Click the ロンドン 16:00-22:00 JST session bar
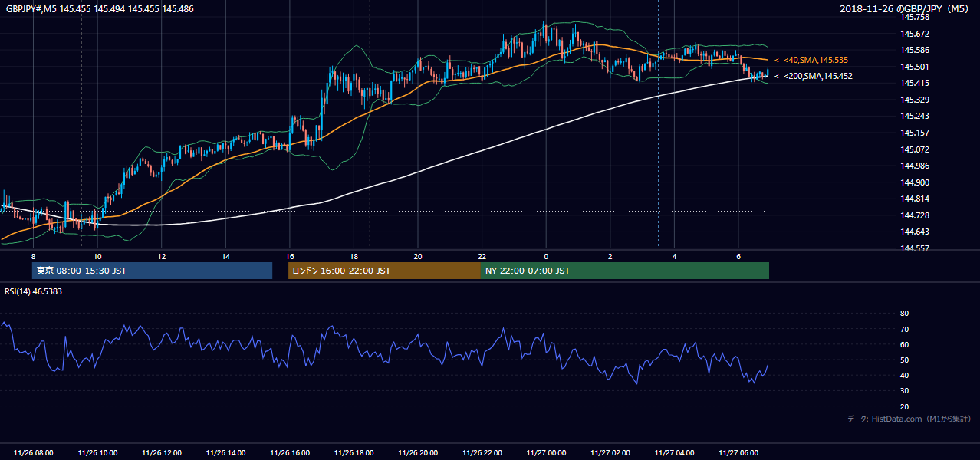Viewport: 980px width, 460px height. pos(384,271)
